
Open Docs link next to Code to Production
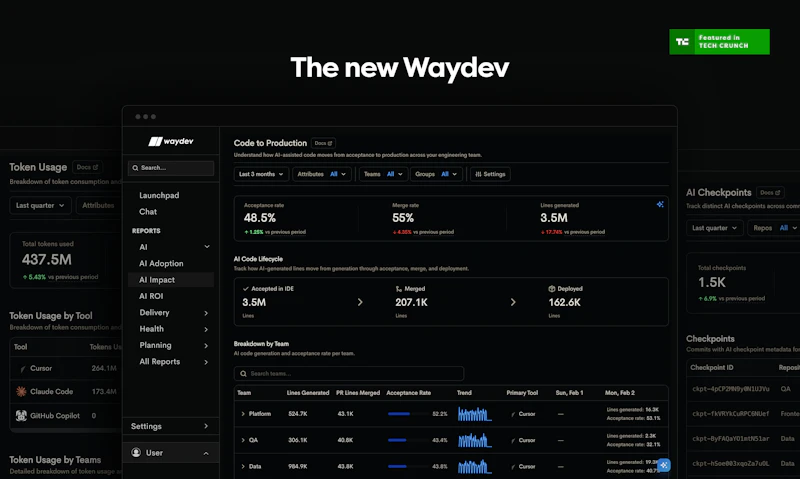coord(323,143)
